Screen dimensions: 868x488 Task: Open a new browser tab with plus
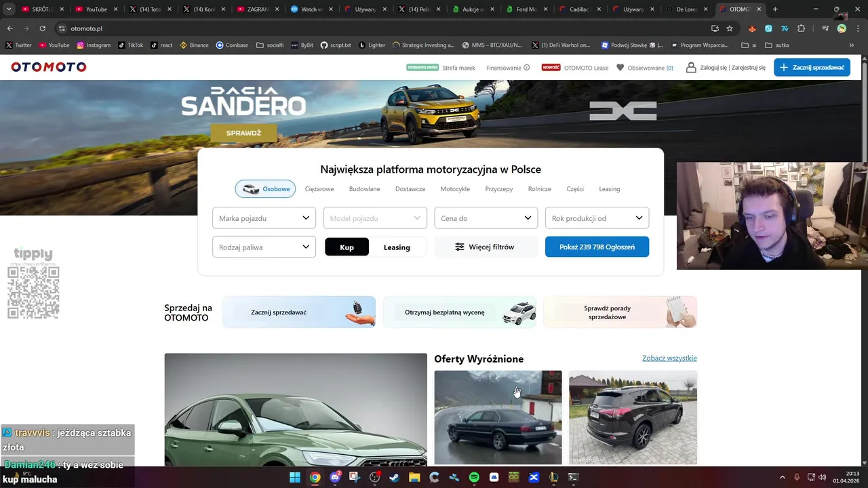click(x=775, y=9)
